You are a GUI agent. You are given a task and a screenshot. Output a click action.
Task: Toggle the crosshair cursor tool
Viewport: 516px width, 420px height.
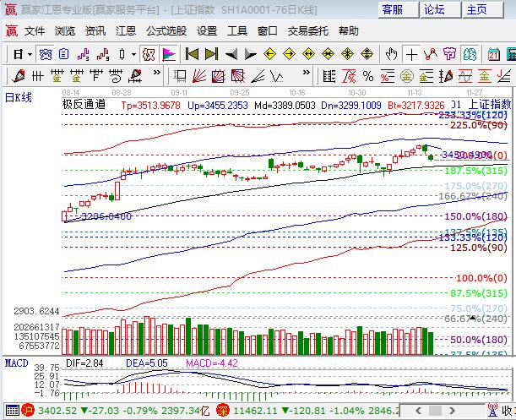(x=410, y=53)
